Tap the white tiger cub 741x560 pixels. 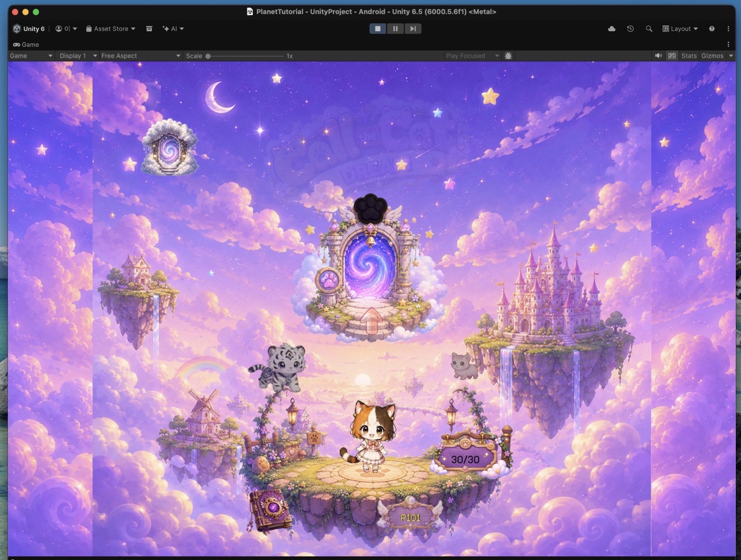pyautogui.click(x=278, y=367)
